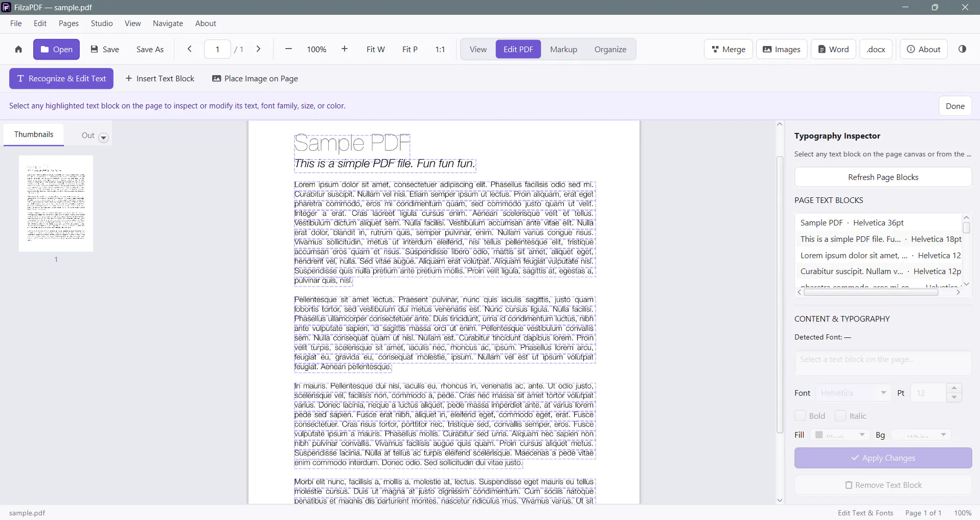Select the Thumbnails tab
Screen dimensions: 980x520
pos(34,134)
